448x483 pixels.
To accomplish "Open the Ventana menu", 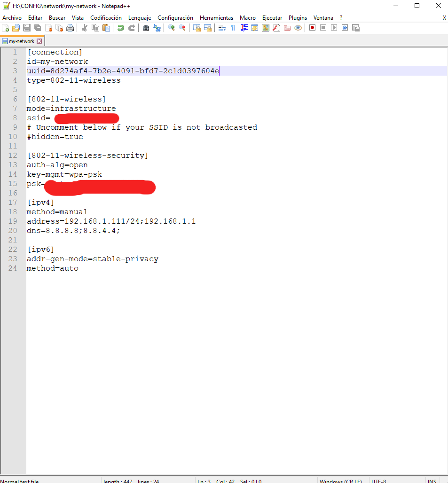I will point(323,18).
